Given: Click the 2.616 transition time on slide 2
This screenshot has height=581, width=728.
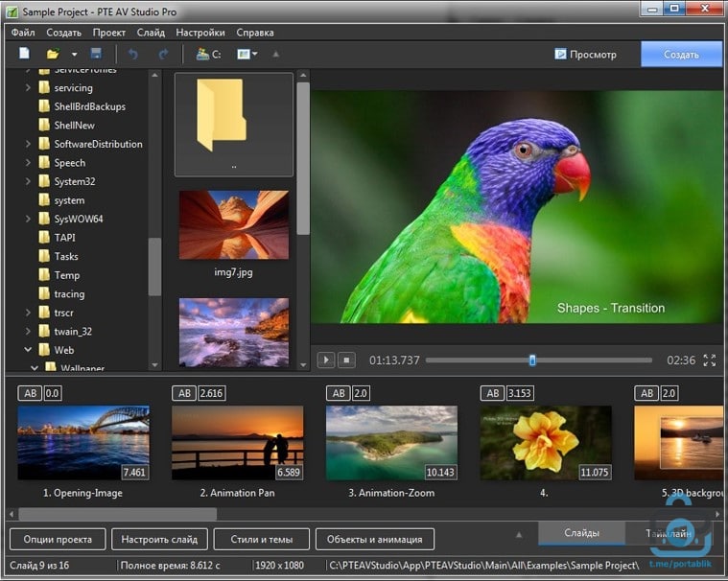Looking at the screenshot, I should coord(212,393).
